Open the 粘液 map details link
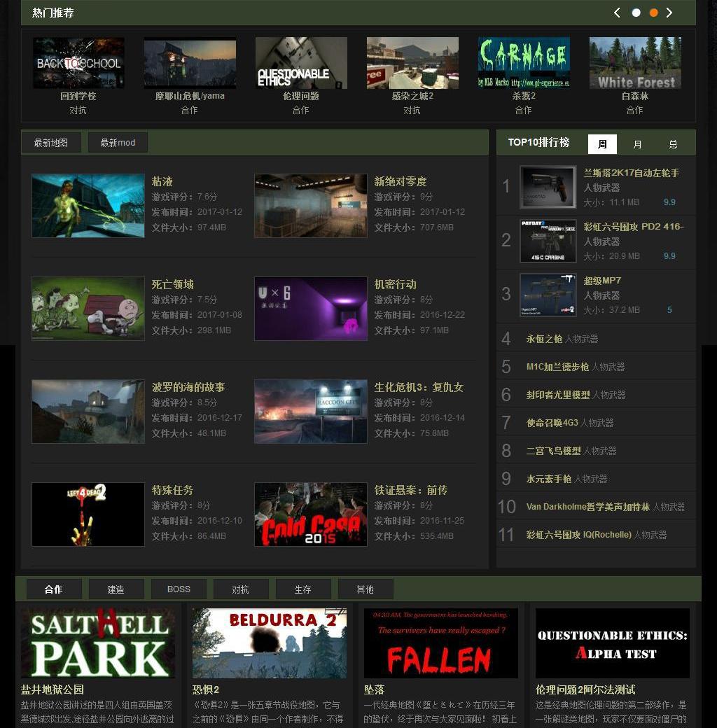 pyautogui.click(x=162, y=181)
